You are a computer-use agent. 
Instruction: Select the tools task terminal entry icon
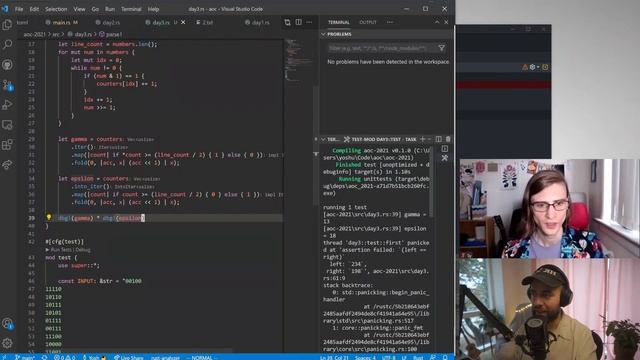(445, 158)
